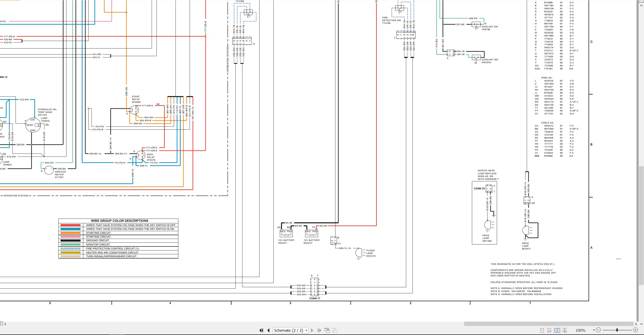The width and height of the screenshot is (644, 335).
Task: Click the FLOOD LAMP 9W1279 label
Action: 371,253
